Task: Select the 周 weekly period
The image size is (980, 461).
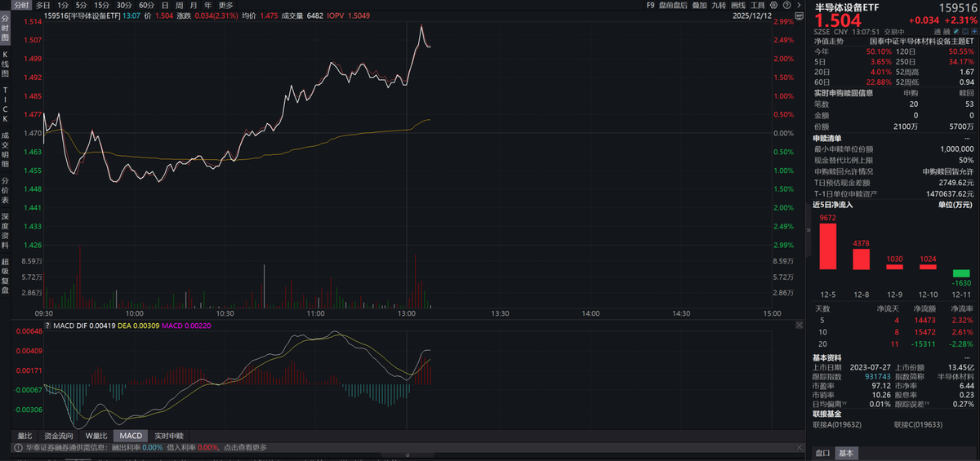Action: [180, 5]
